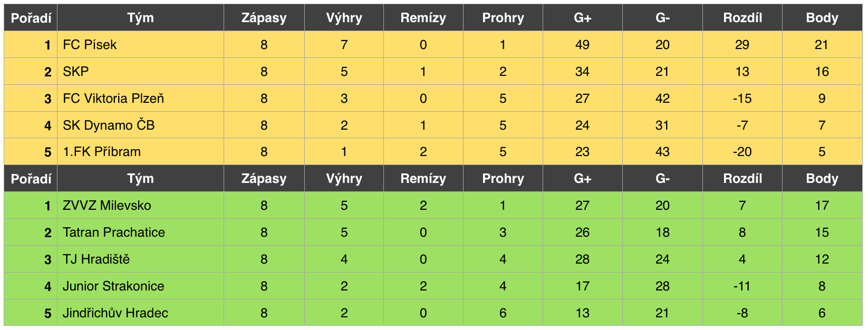
Task: Select FC Písek's 21 points cell
Action: 822,45
